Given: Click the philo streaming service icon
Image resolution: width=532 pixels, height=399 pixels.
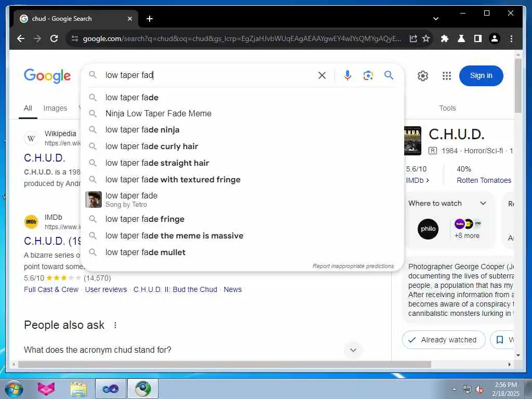Looking at the screenshot, I should pos(428,229).
